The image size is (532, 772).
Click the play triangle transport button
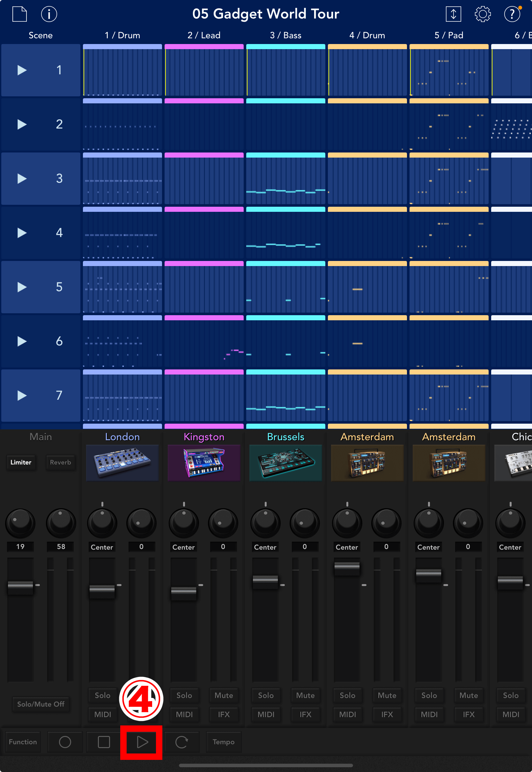click(142, 742)
